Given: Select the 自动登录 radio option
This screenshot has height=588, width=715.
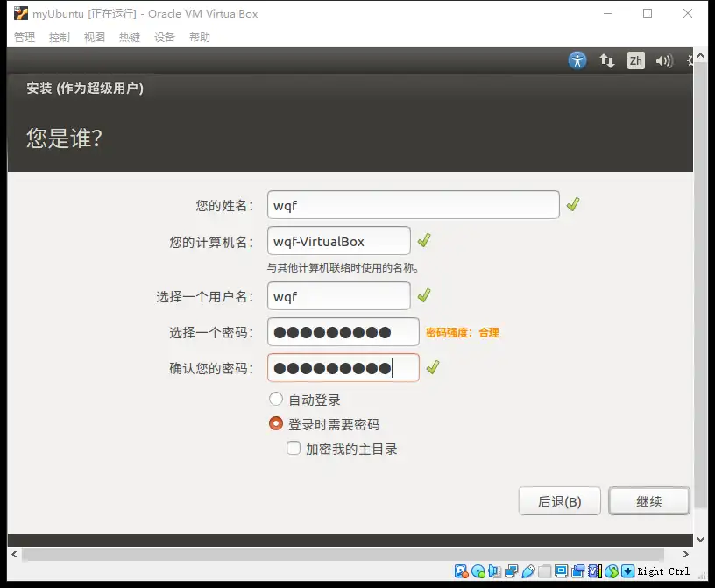Looking at the screenshot, I should coord(276,400).
